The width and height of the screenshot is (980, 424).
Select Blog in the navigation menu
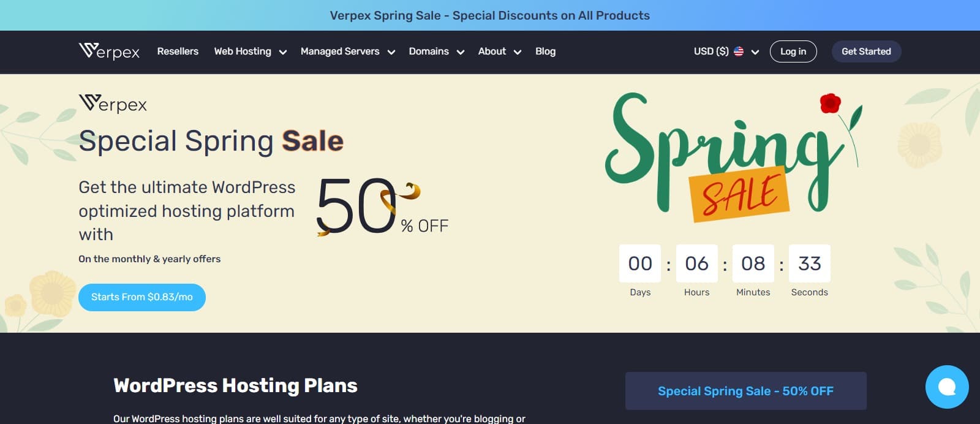click(545, 51)
